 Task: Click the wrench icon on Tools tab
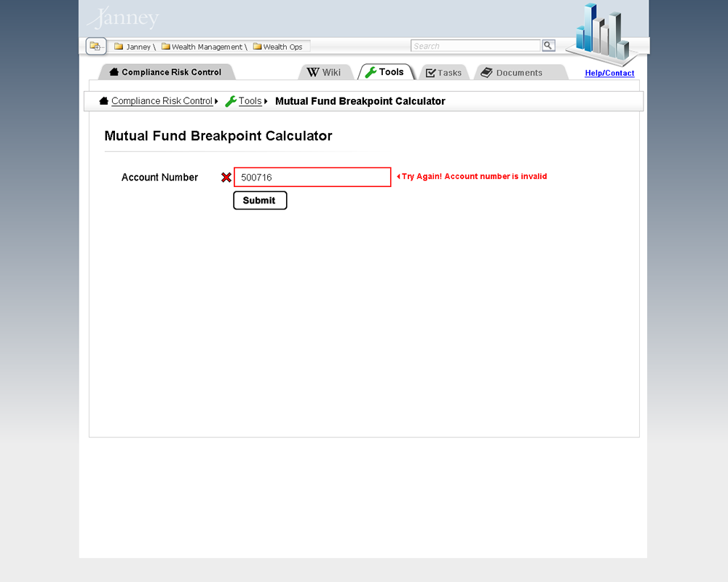point(371,72)
